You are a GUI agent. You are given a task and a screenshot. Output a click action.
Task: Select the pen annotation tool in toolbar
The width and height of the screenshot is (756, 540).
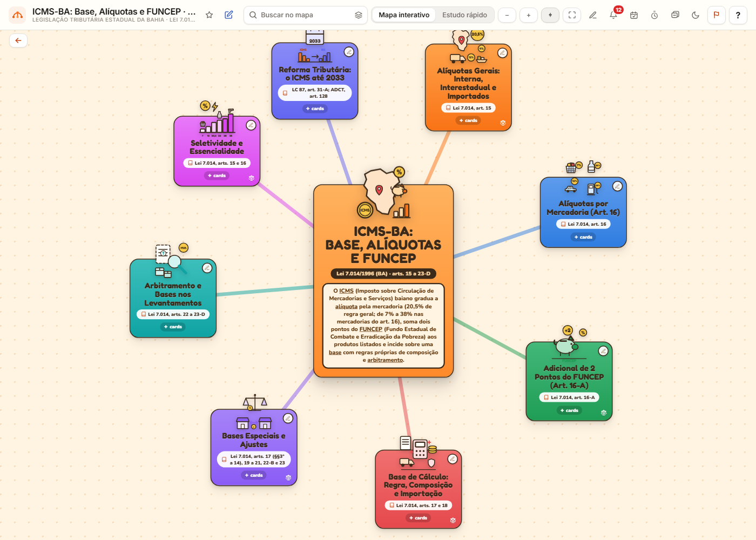[593, 15]
